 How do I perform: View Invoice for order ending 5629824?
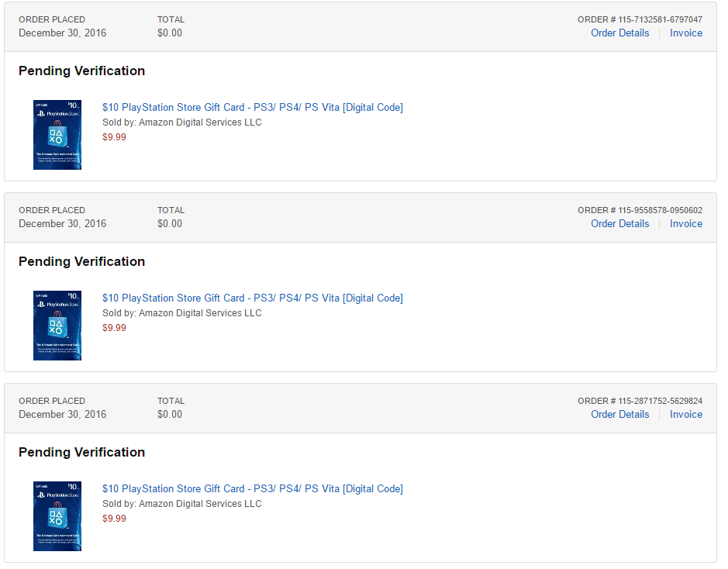coord(686,415)
